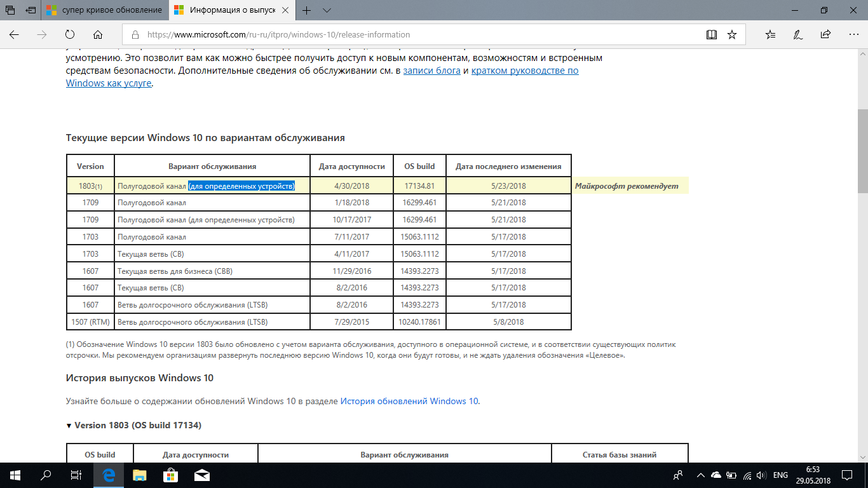Follow the 'Windows как услуге' link

pos(109,83)
